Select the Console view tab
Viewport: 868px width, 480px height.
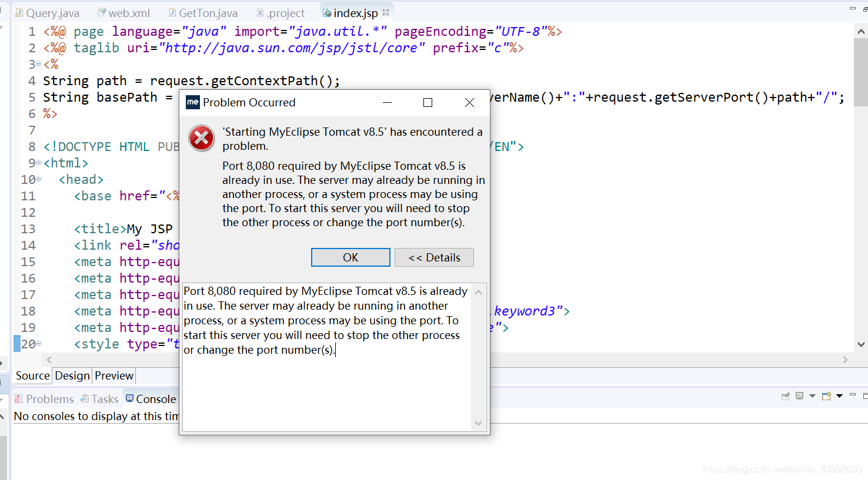151,399
